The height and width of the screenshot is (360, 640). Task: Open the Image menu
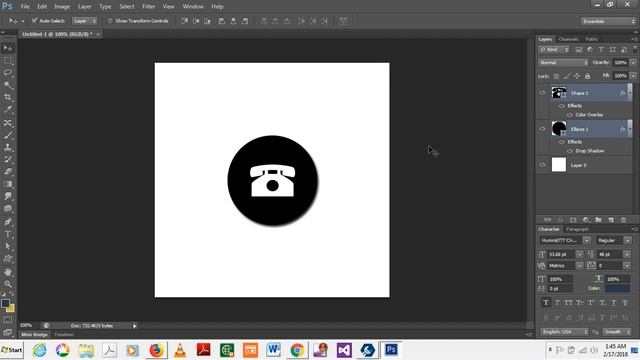pos(62,7)
